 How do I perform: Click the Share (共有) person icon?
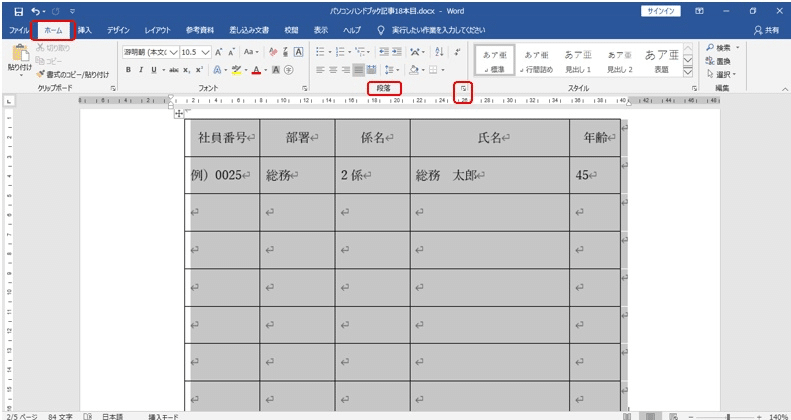[758, 30]
